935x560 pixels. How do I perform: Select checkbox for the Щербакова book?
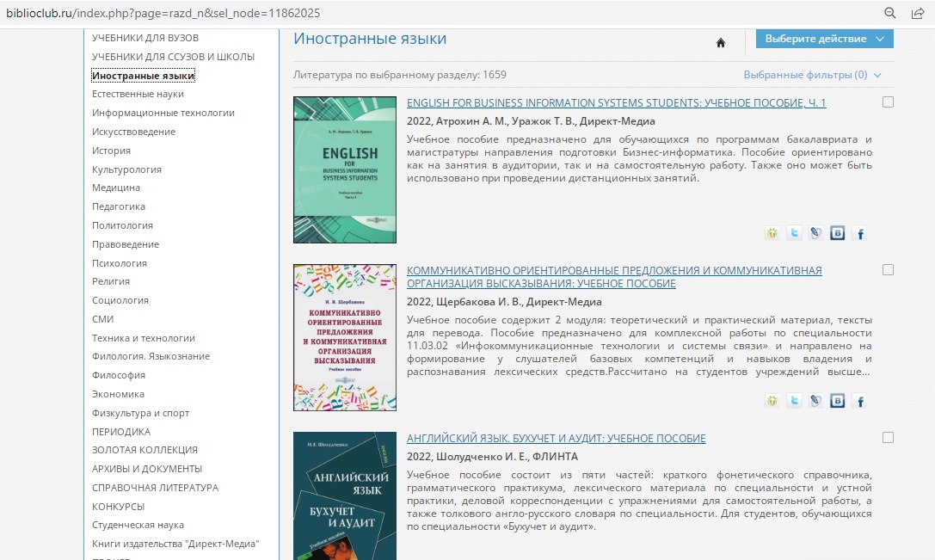pyautogui.click(x=888, y=270)
